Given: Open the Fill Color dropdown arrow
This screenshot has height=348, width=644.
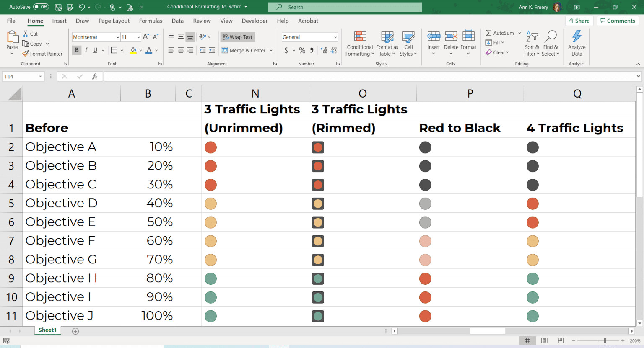Looking at the screenshot, I should click(140, 50).
